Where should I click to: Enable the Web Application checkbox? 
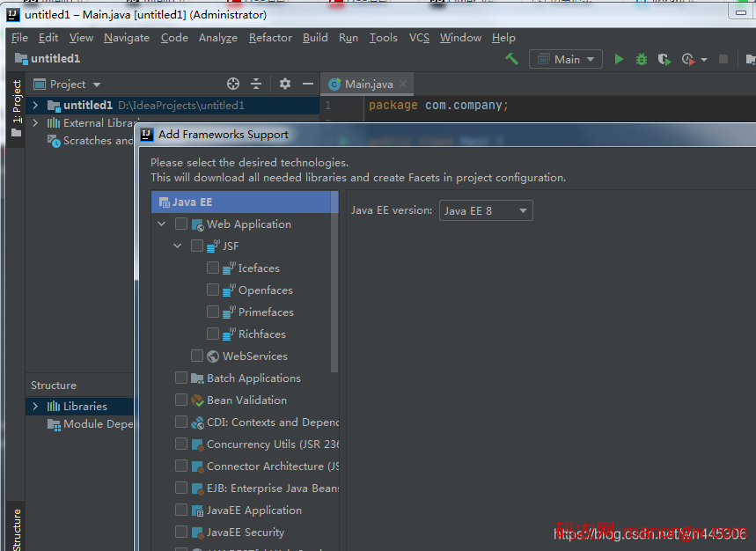181,224
